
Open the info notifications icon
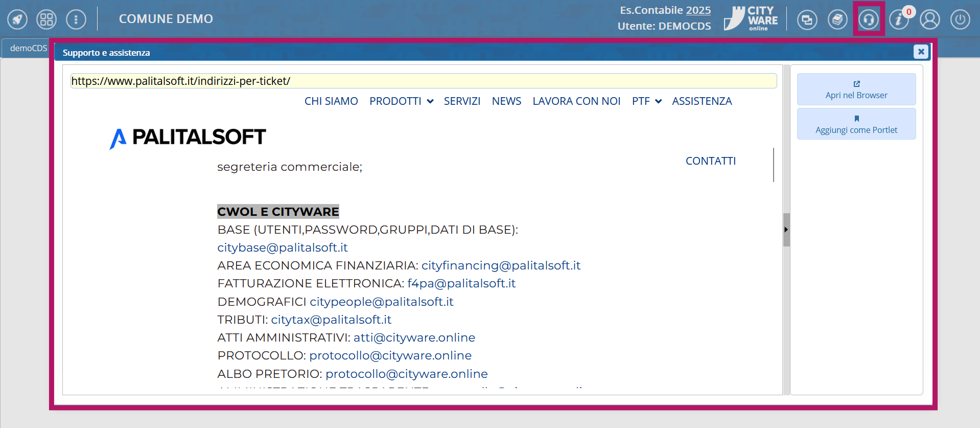[898, 20]
